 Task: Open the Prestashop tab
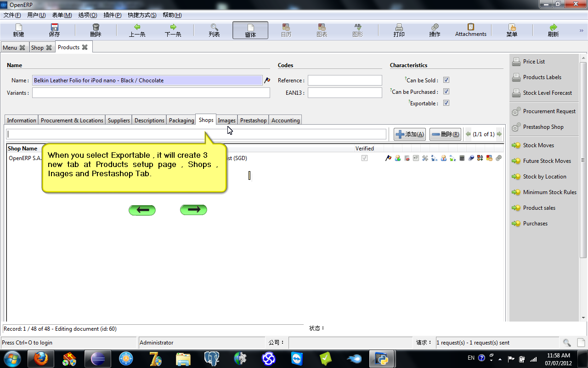coord(253,120)
